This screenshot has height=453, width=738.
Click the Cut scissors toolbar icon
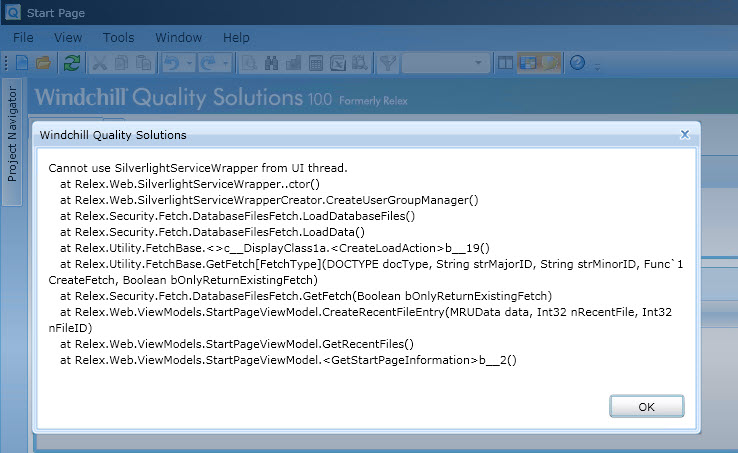coord(100,63)
